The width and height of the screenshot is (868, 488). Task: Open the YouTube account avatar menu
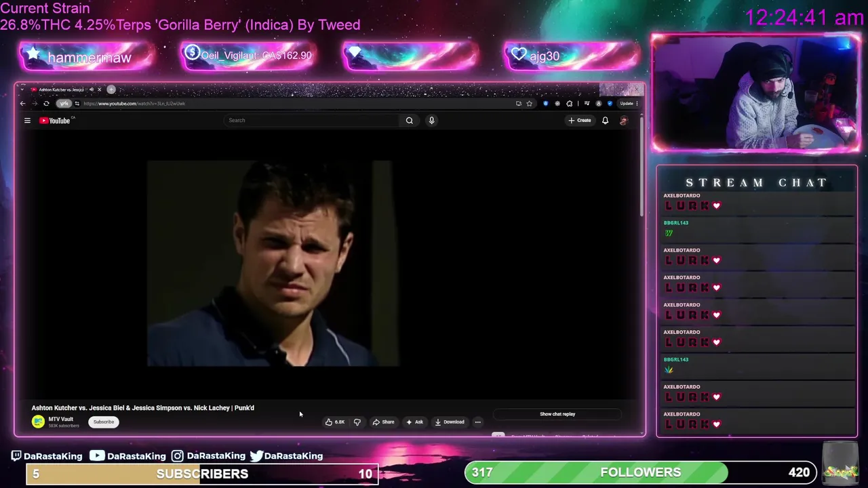(x=624, y=121)
